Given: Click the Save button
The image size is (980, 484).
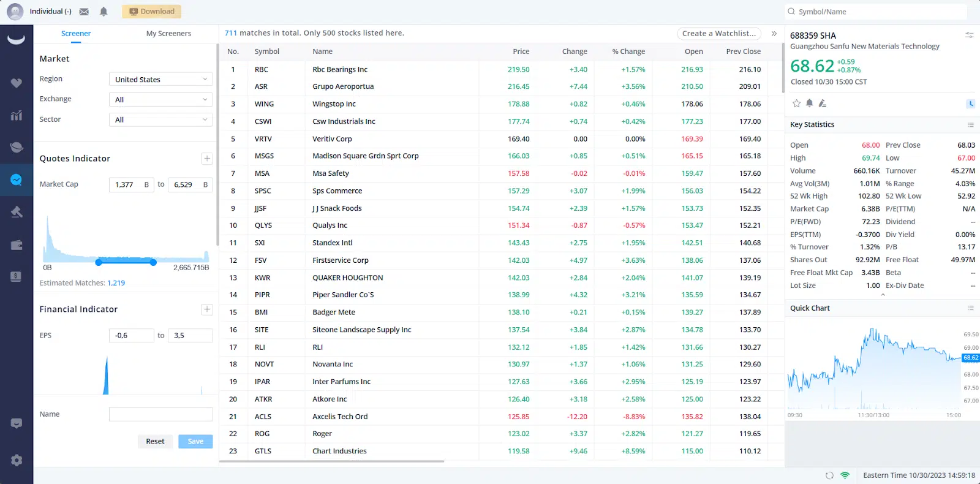Looking at the screenshot, I should [195, 441].
